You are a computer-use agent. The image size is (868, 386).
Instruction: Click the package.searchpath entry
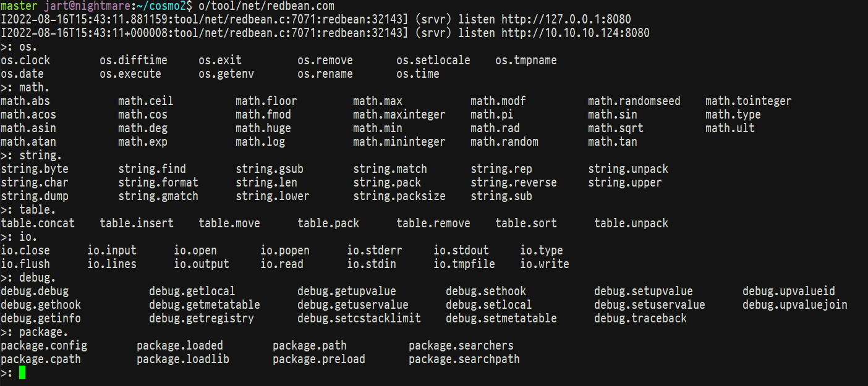pyautogui.click(x=464, y=359)
